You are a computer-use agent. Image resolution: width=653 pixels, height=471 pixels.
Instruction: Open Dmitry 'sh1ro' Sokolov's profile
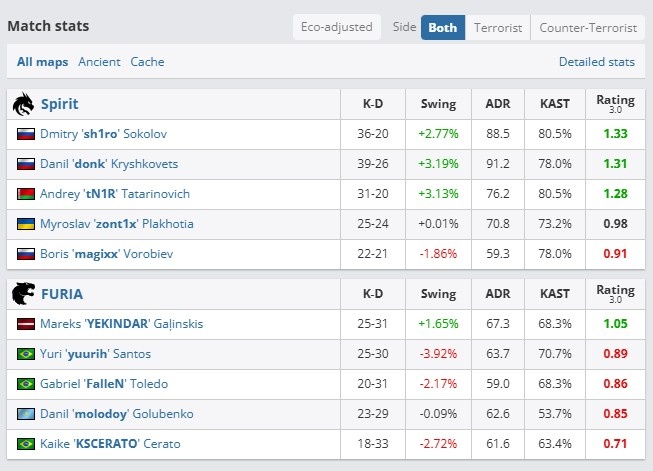click(x=103, y=134)
